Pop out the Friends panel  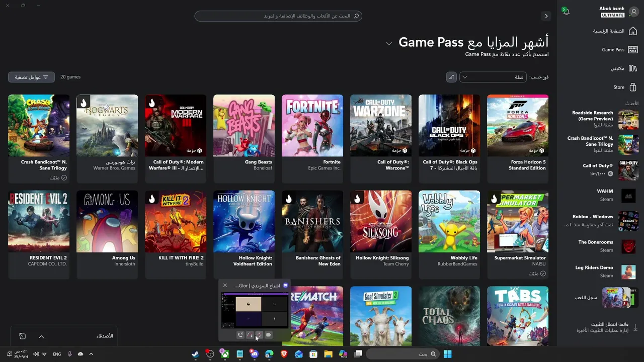tap(22, 336)
